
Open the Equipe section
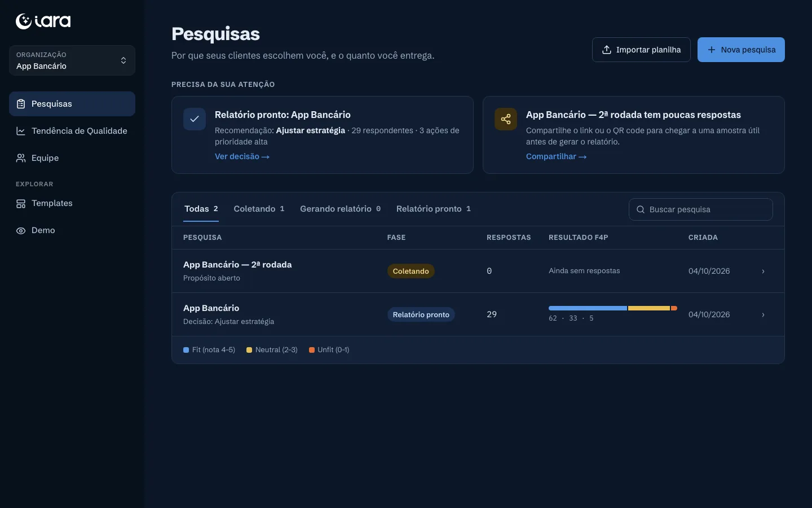click(x=72, y=158)
